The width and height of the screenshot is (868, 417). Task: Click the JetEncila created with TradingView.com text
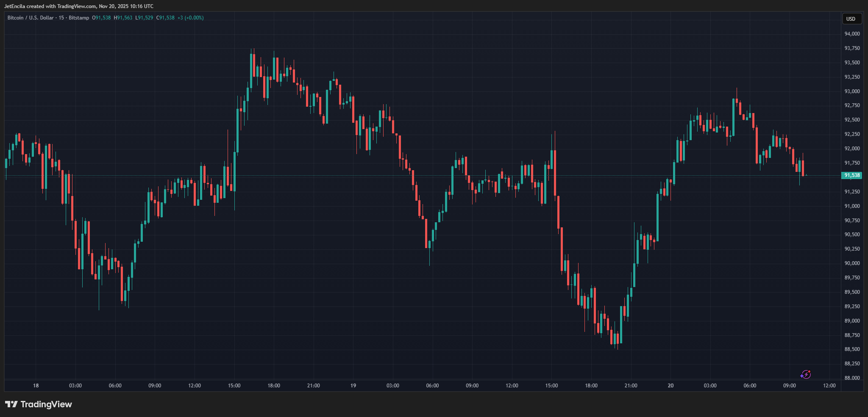pos(79,6)
